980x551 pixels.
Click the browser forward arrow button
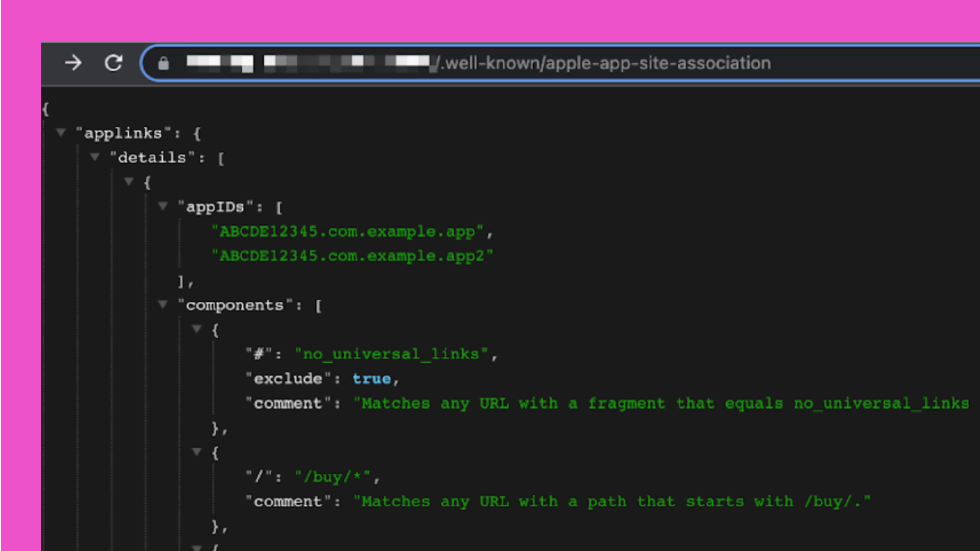[x=73, y=63]
